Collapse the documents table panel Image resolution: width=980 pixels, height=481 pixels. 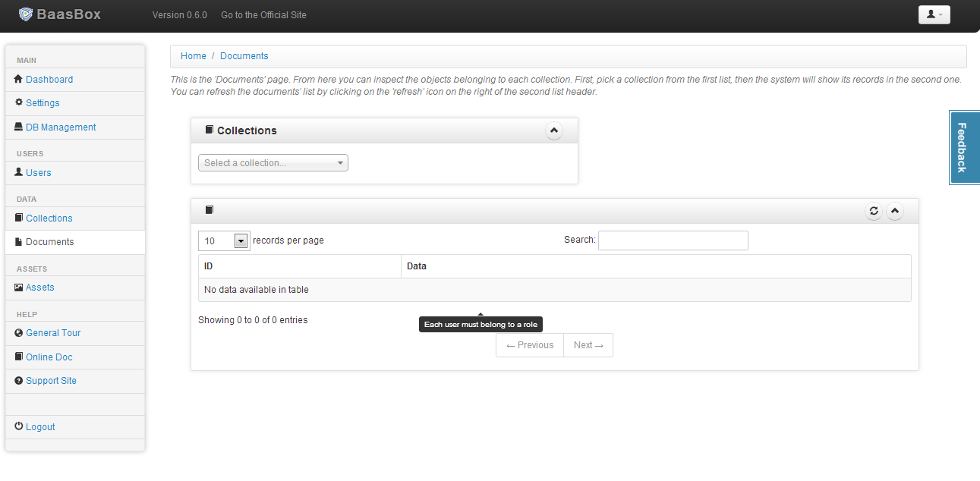pos(895,211)
